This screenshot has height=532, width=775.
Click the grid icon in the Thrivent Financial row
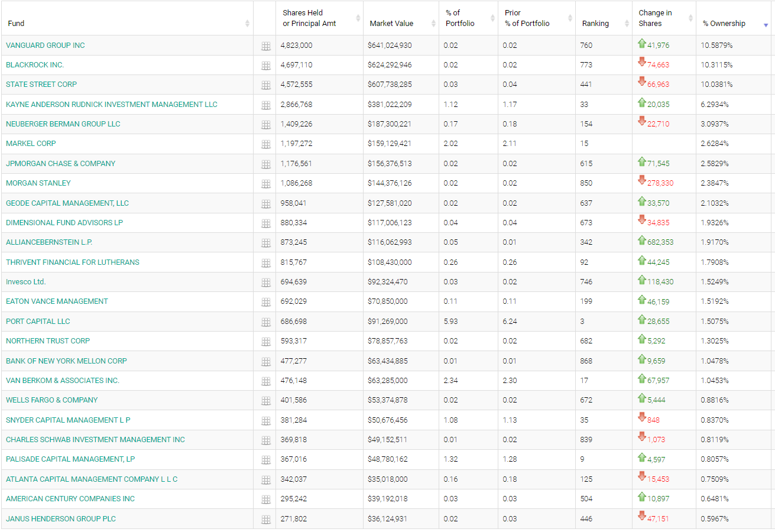point(266,263)
